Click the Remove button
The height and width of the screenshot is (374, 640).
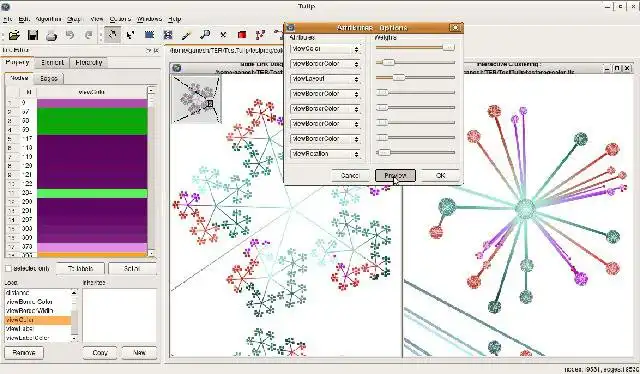[24, 353]
